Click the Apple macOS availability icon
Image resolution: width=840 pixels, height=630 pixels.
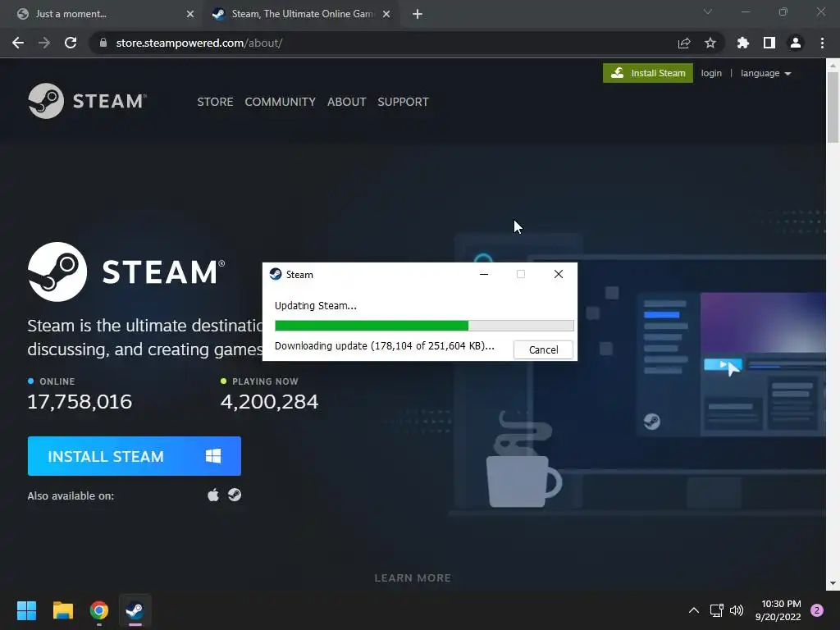(213, 495)
